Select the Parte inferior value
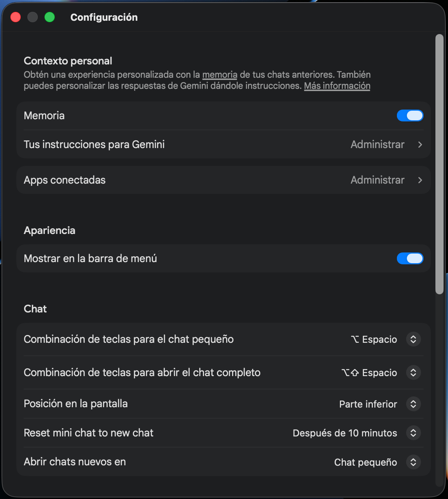The width and height of the screenshot is (448, 499). click(x=368, y=404)
